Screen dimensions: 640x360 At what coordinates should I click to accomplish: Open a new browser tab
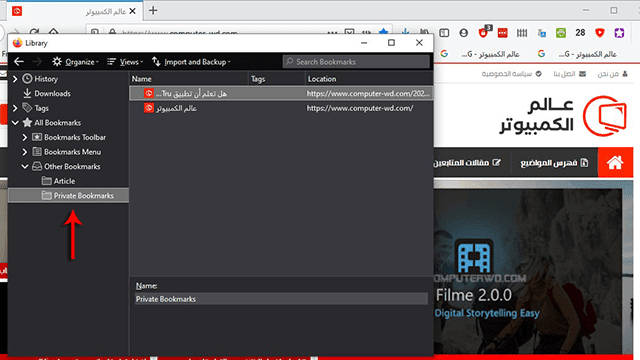tap(153, 11)
